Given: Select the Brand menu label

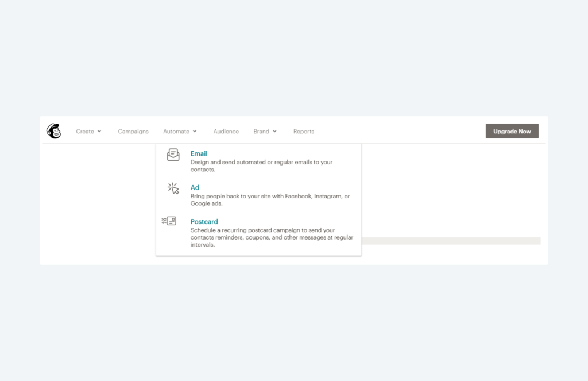Looking at the screenshot, I should (261, 132).
